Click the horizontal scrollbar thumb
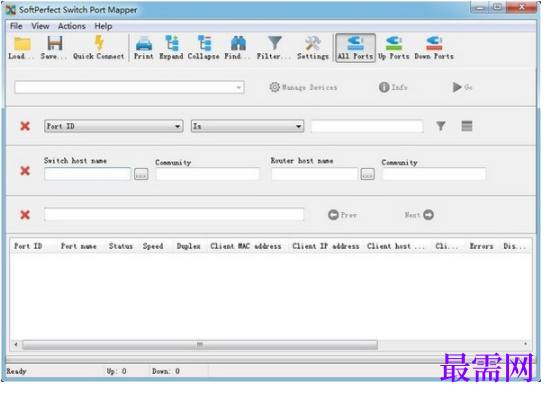This screenshot has height=399, width=552. point(200,344)
